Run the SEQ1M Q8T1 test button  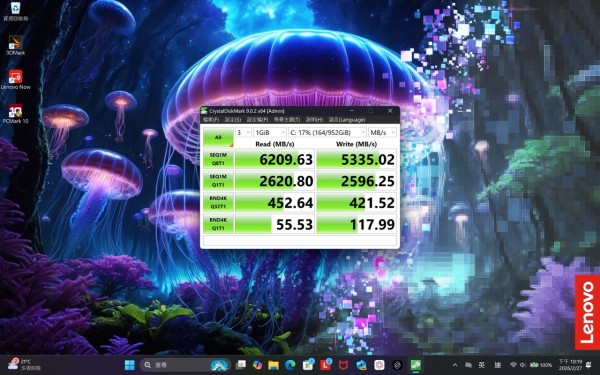coord(218,159)
